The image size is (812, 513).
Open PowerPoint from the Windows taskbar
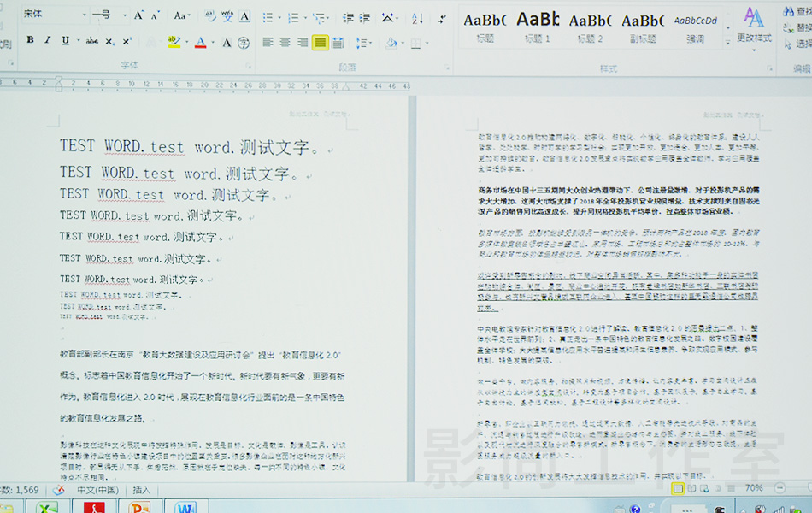[139, 507]
